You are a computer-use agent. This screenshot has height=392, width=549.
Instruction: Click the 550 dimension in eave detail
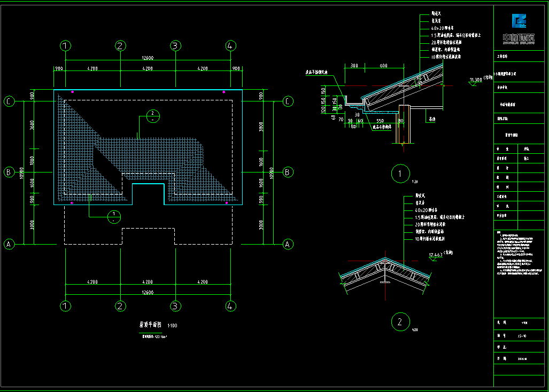point(380,121)
